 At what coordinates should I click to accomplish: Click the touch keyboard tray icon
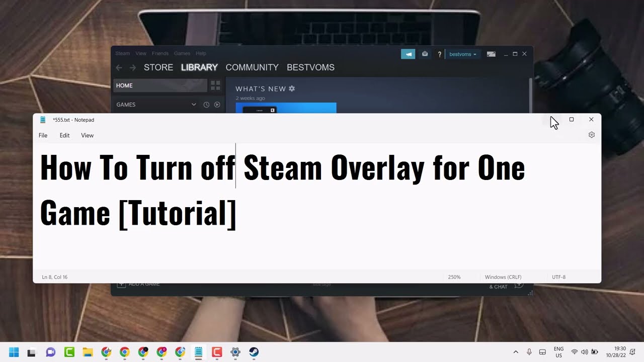point(542,352)
